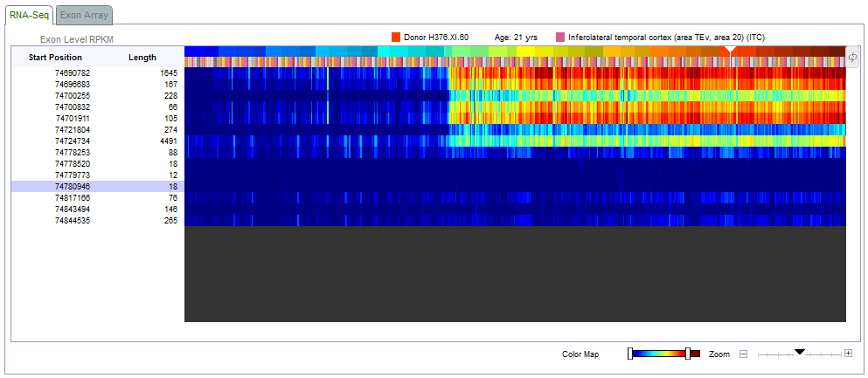
Task: Click the Zoom label
Action: pyautogui.click(x=719, y=354)
